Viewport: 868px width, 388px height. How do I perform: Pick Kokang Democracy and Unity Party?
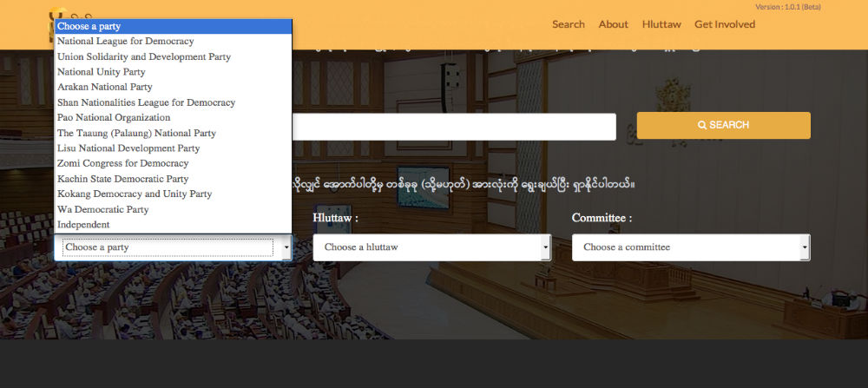click(135, 194)
